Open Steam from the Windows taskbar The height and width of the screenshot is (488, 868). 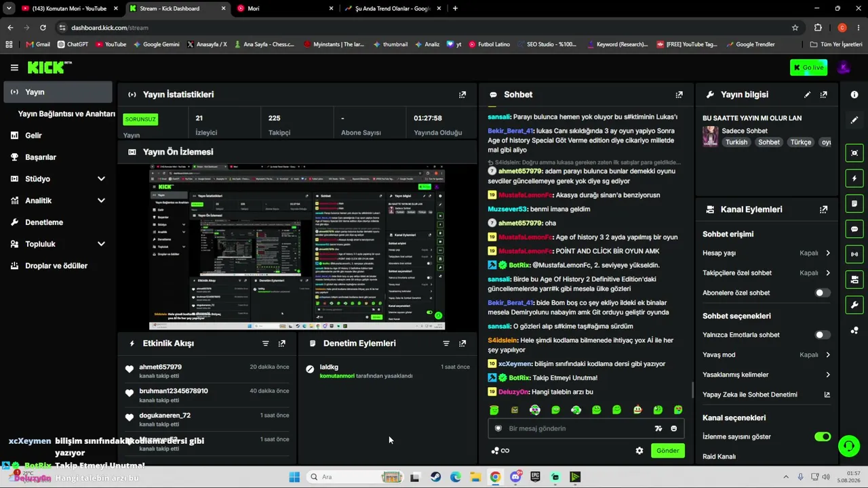point(435,477)
